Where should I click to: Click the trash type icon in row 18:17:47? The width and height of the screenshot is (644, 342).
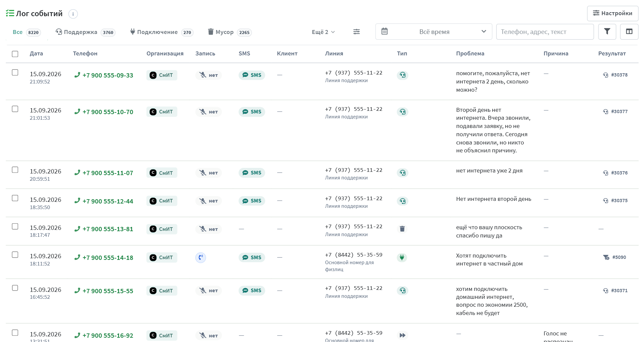tap(402, 229)
